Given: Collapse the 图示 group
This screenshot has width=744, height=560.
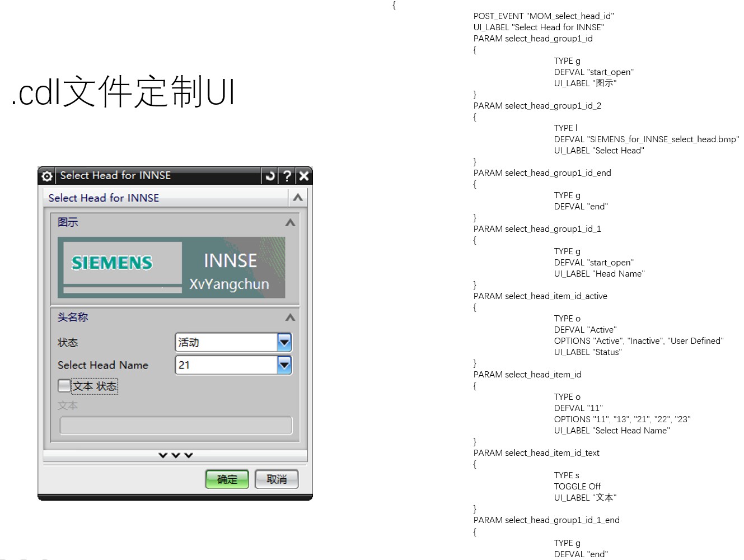Looking at the screenshot, I should coord(290,222).
